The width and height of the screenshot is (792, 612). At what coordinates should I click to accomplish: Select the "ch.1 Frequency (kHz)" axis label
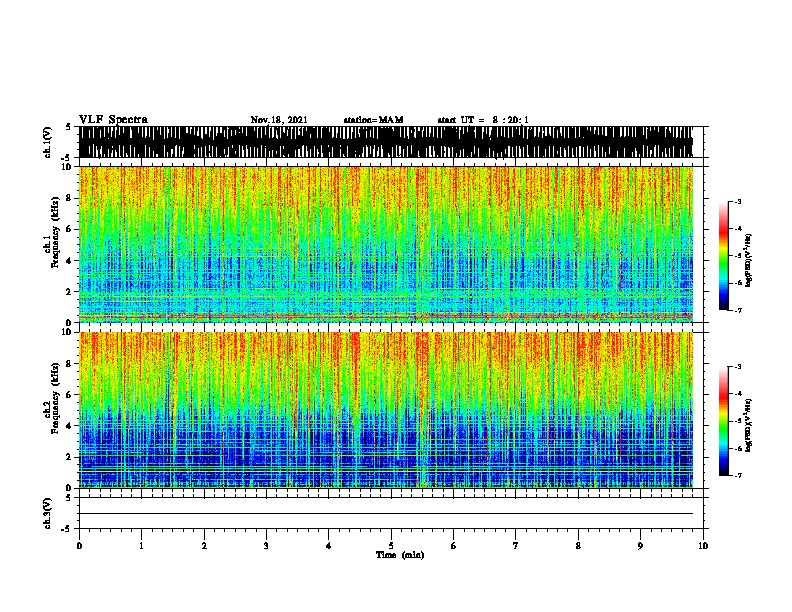(x=52, y=232)
